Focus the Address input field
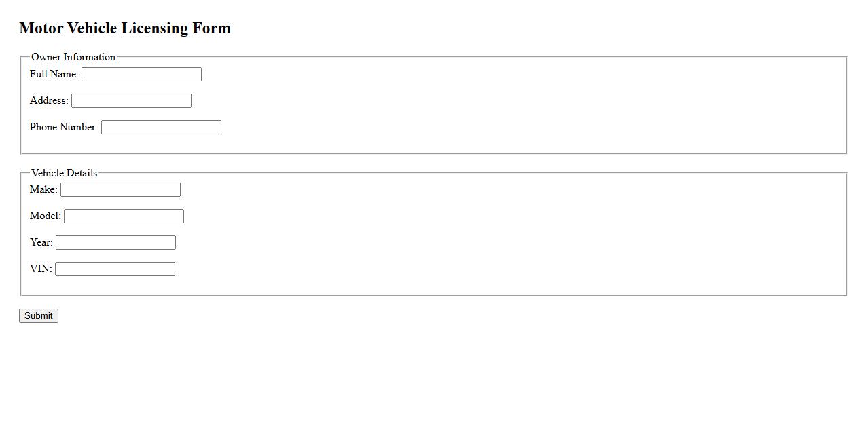This screenshot has width=868, height=441. coord(131,100)
